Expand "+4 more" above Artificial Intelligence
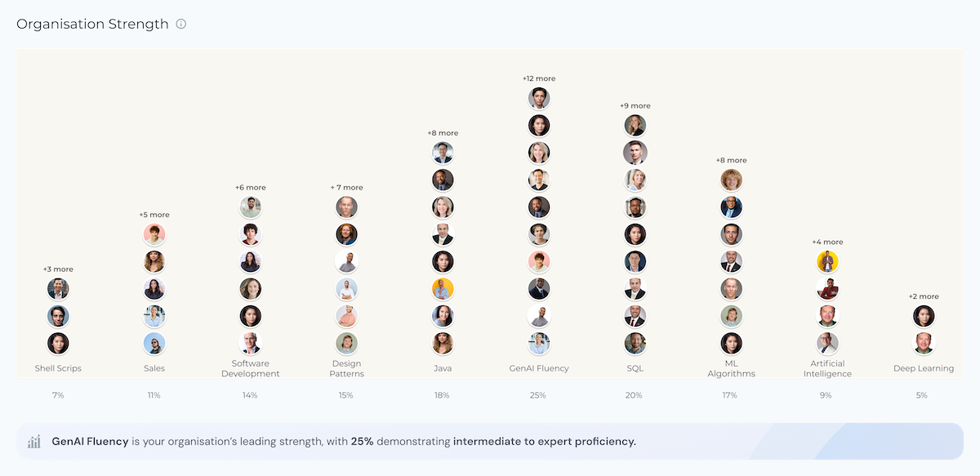Viewport: 980px width, 476px height. pyautogui.click(x=827, y=242)
